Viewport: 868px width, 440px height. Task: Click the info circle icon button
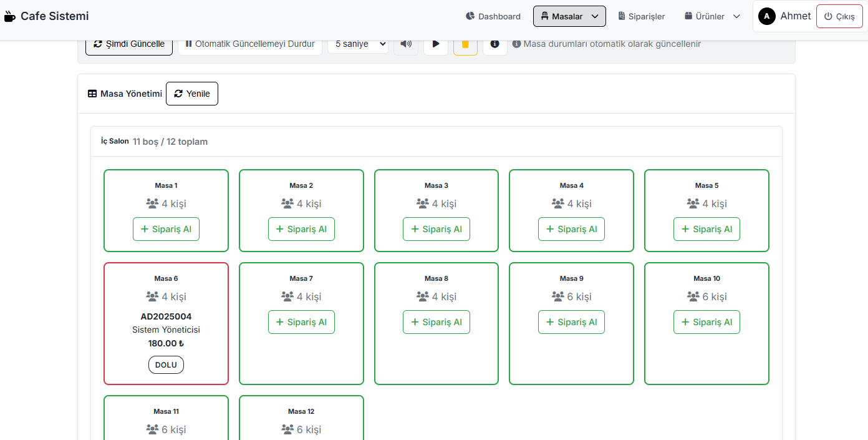coord(494,44)
